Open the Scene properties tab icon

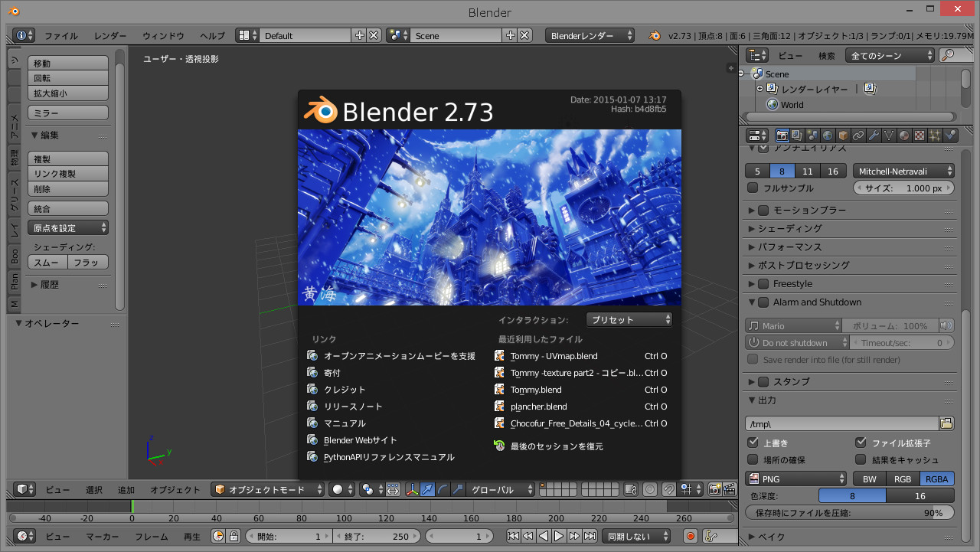[812, 136]
